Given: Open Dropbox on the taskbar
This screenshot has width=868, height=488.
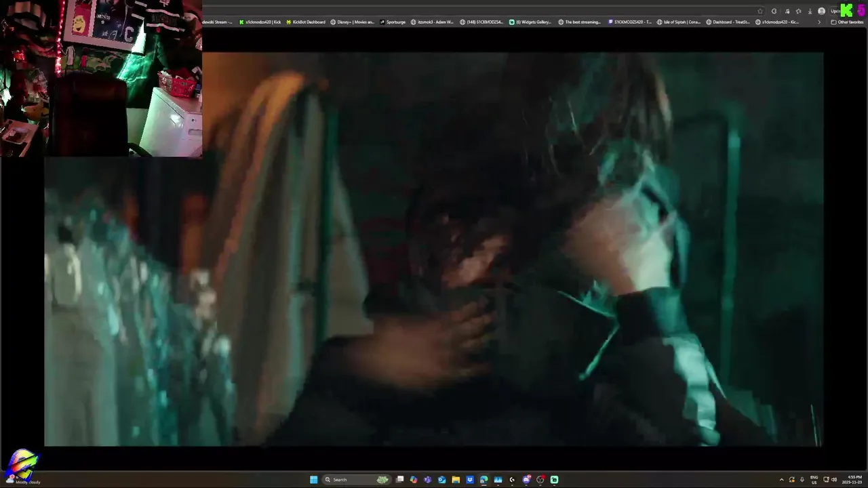Looking at the screenshot, I should click(x=470, y=480).
